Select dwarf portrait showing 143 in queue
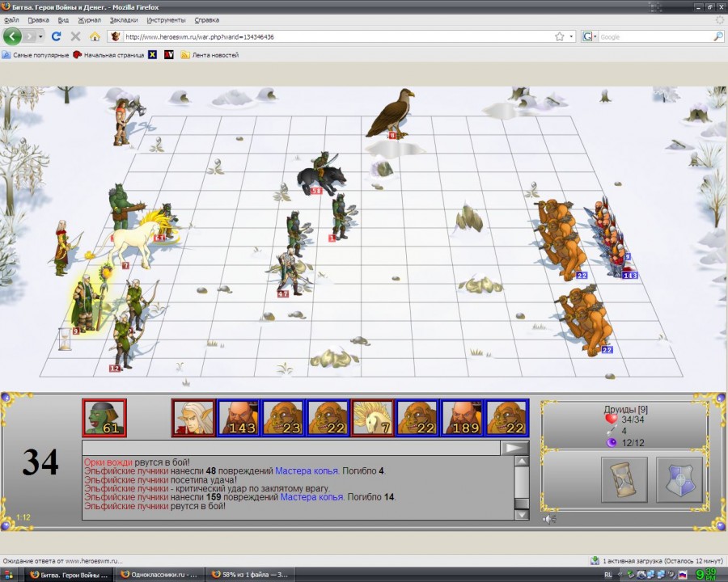This screenshot has height=582, width=728. pos(238,418)
